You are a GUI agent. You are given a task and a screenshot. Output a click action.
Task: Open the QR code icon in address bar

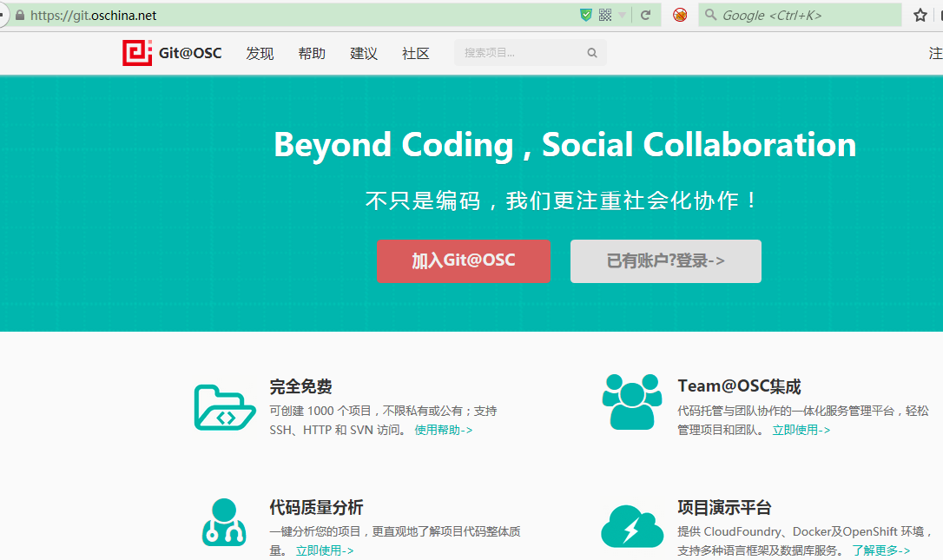pyautogui.click(x=605, y=15)
